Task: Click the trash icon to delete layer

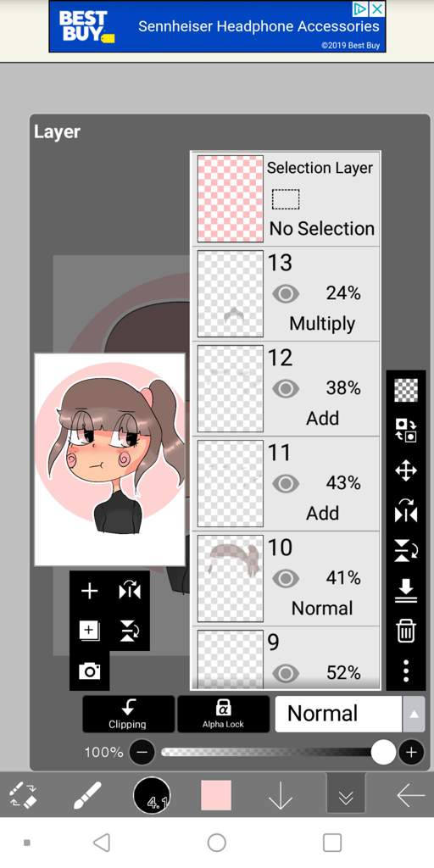Action: [x=406, y=631]
